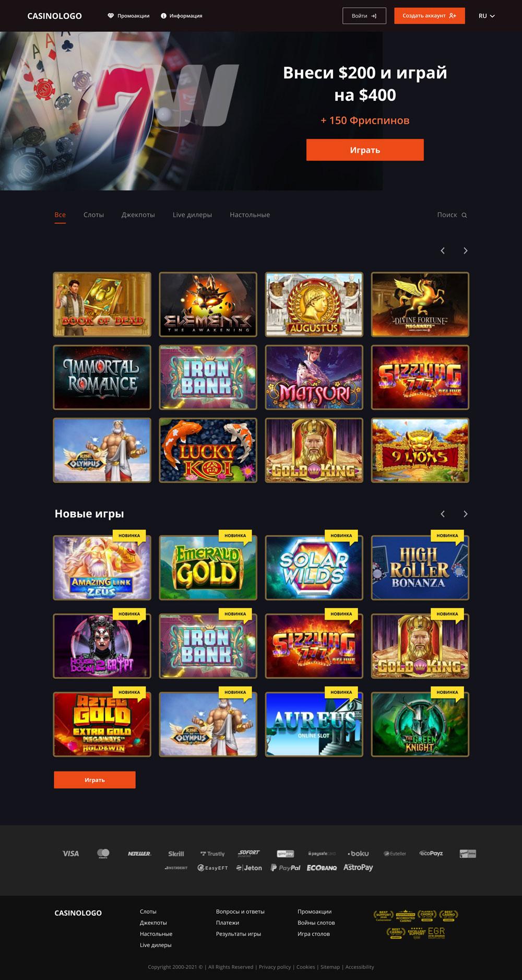Image resolution: width=522 pixels, height=980 pixels.
Task: Click the previous arrow in Новые игры section
Action: 443,514
